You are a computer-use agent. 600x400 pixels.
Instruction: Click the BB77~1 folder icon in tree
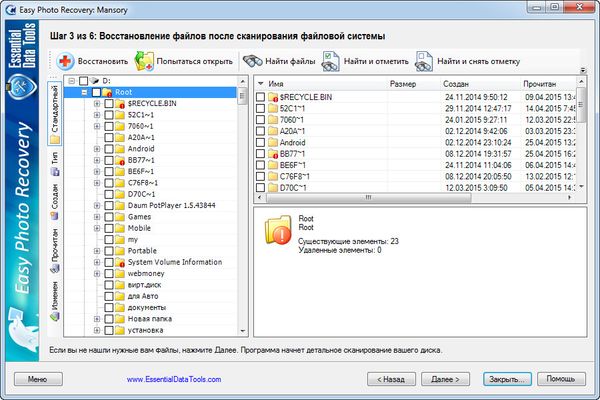120,160
